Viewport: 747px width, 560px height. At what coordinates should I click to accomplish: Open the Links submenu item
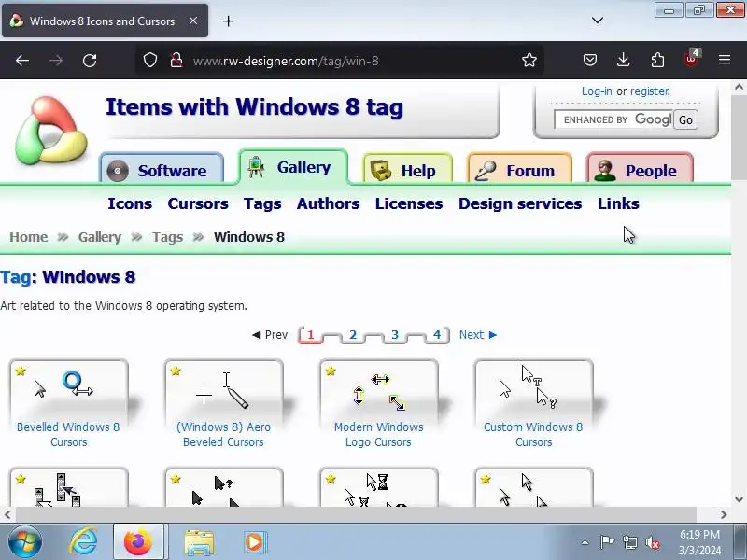[x=618, y=203]
